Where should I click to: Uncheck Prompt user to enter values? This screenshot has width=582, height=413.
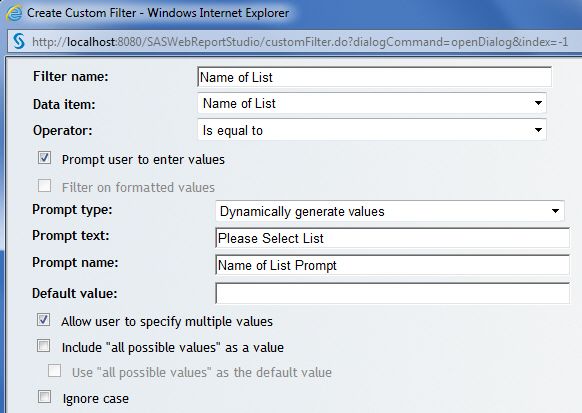(45, 158)
